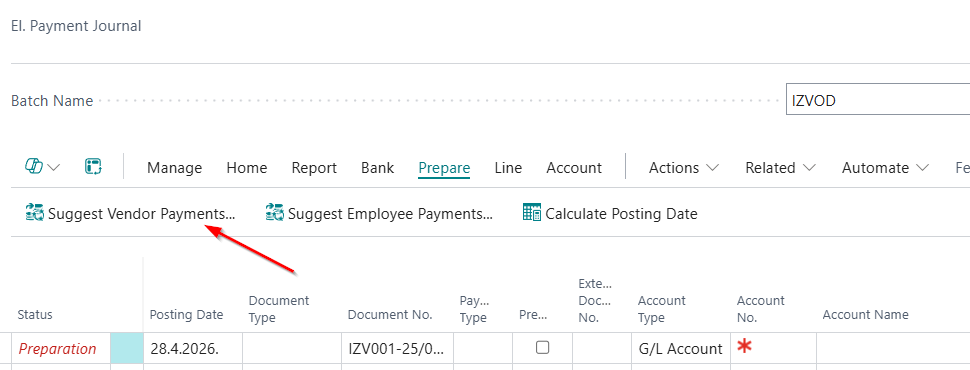This screenshot has width=970, height=370.
Task: Click the Calculate Posting Date calculator icon
Action: (532, 213)
